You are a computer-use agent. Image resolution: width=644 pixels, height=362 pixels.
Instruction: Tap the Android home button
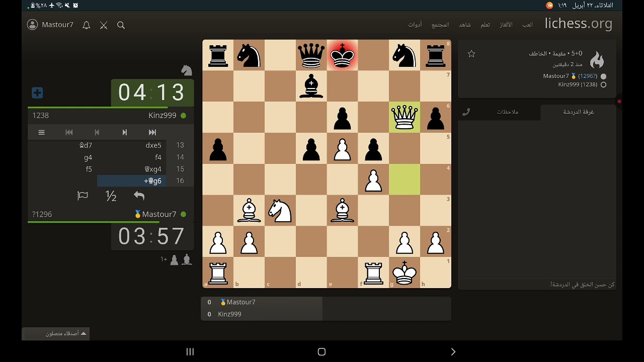tap(322, 351)
